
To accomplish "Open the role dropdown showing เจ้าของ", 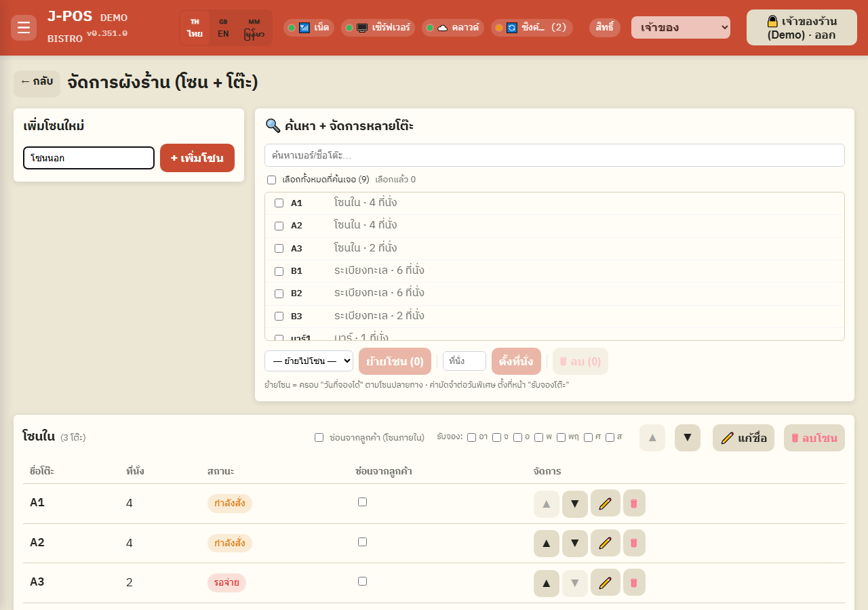I will [x=681, y=28].
